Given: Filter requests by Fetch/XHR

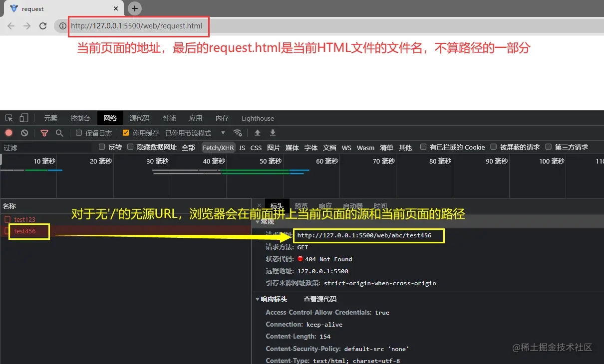Looking at the screenshot, I should click(x=218, y=148).
